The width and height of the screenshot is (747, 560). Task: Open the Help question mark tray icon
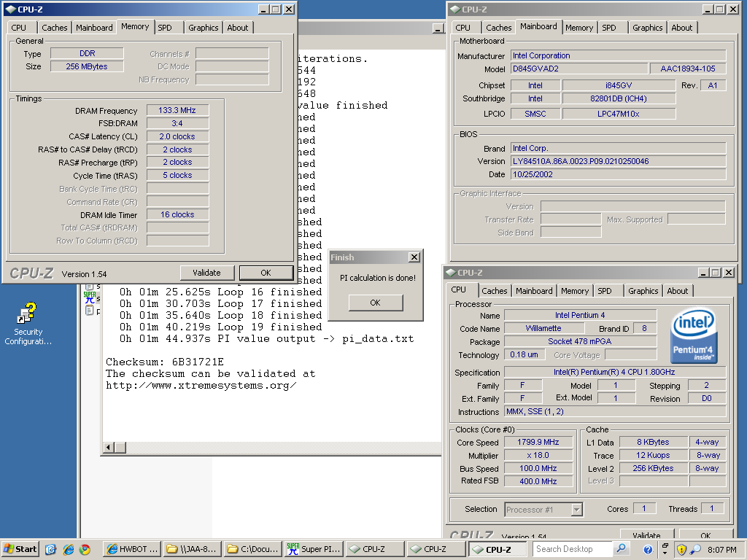(x=648, y=550)
